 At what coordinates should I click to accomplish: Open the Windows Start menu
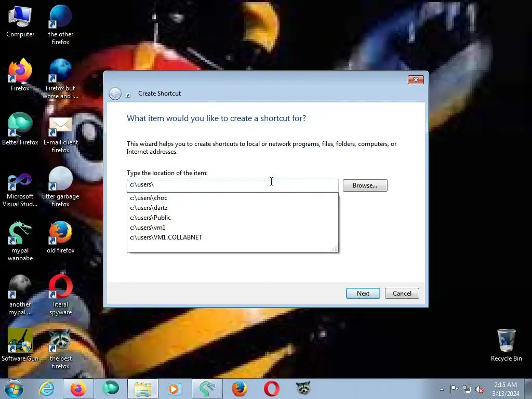click(x=14, y=389)
